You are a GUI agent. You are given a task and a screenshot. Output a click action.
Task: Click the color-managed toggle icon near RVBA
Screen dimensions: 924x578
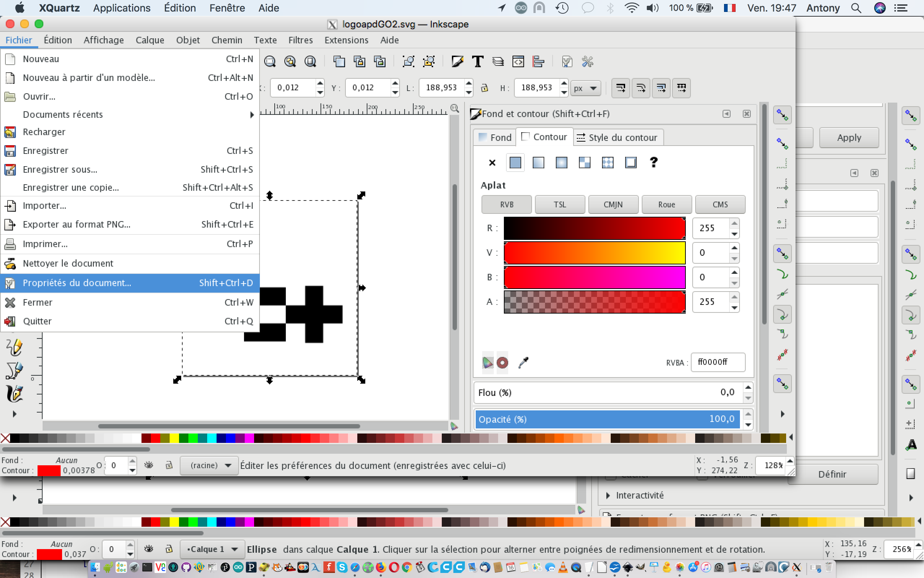point(488,362)
